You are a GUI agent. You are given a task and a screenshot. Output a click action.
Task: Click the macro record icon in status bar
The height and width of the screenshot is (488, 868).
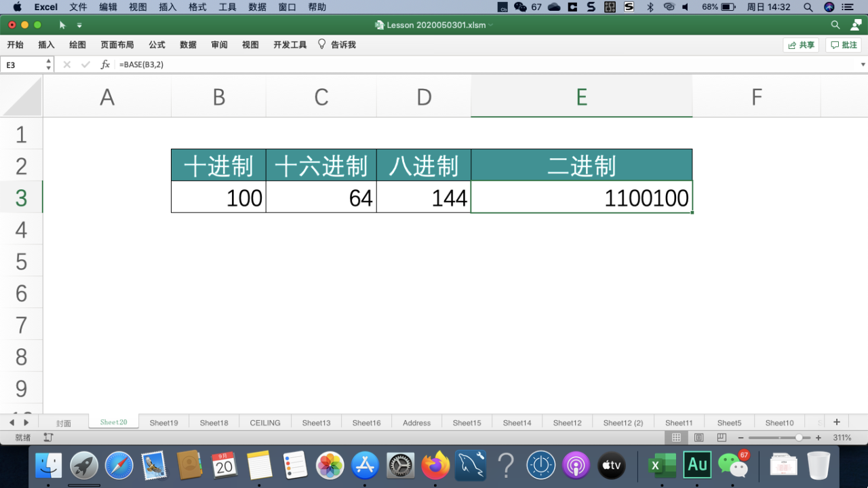pos(48,438)
